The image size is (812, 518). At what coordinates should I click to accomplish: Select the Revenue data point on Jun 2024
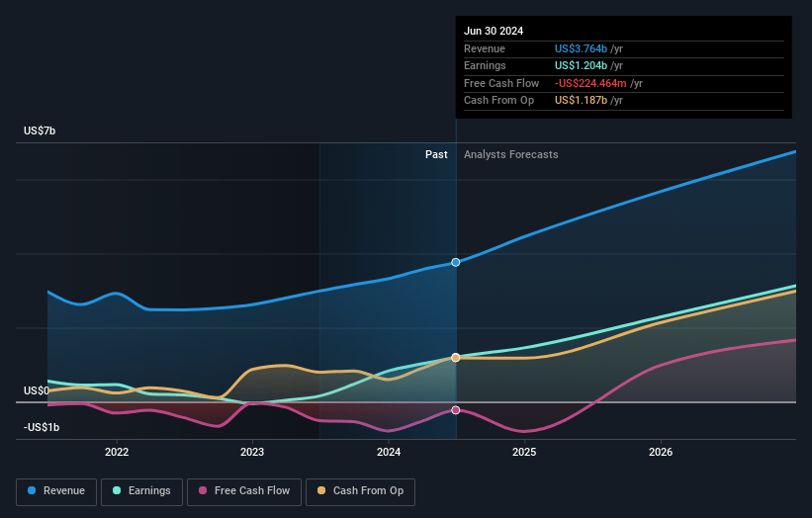click(x=456, y=262)
